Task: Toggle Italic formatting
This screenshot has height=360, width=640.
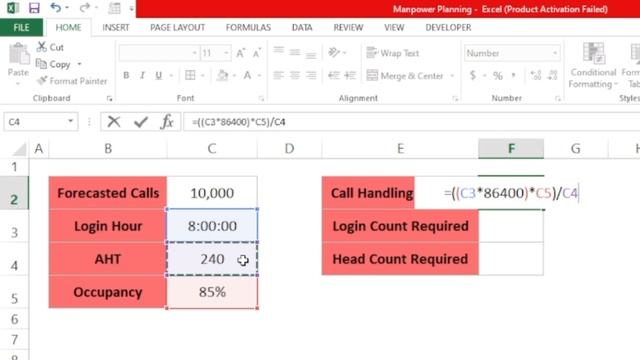Action: pos(142,76)
